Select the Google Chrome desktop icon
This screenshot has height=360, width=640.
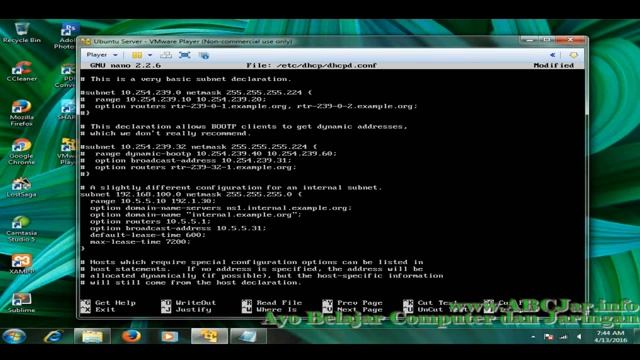coord(21,151)
